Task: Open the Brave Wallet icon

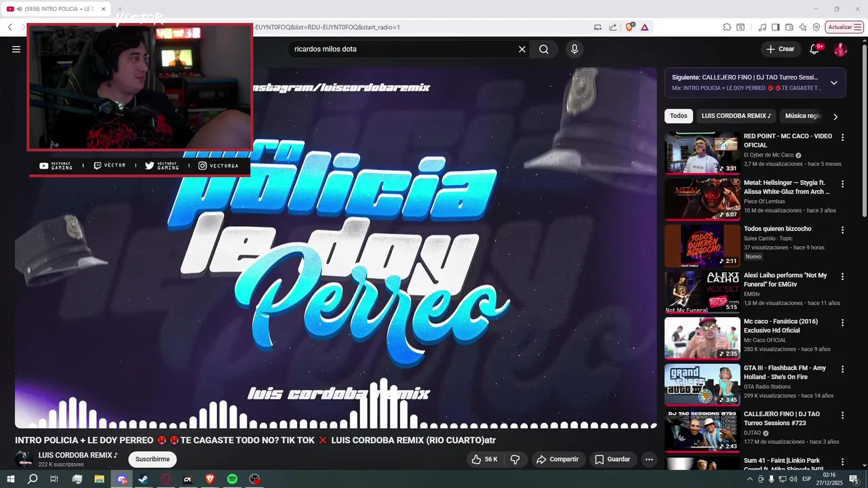Action: [x=789, y=27]
